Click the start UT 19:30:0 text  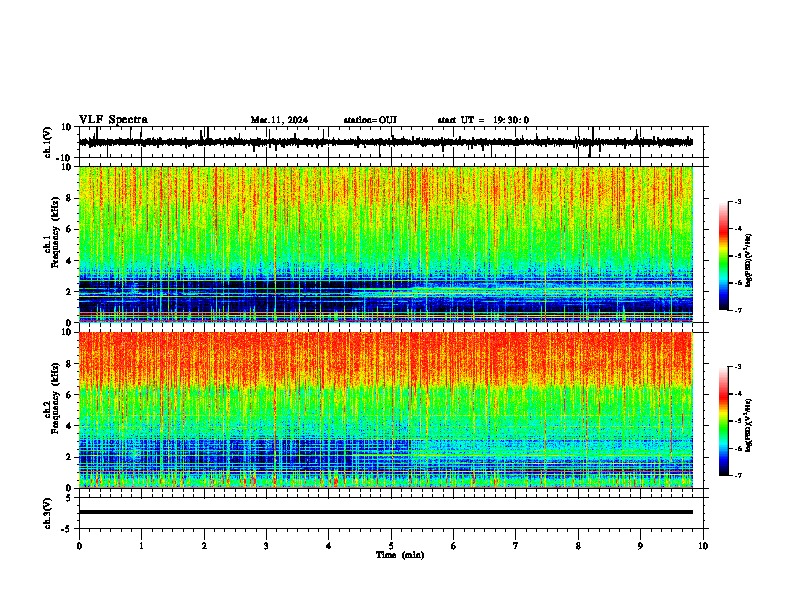(x=483, y=120)
